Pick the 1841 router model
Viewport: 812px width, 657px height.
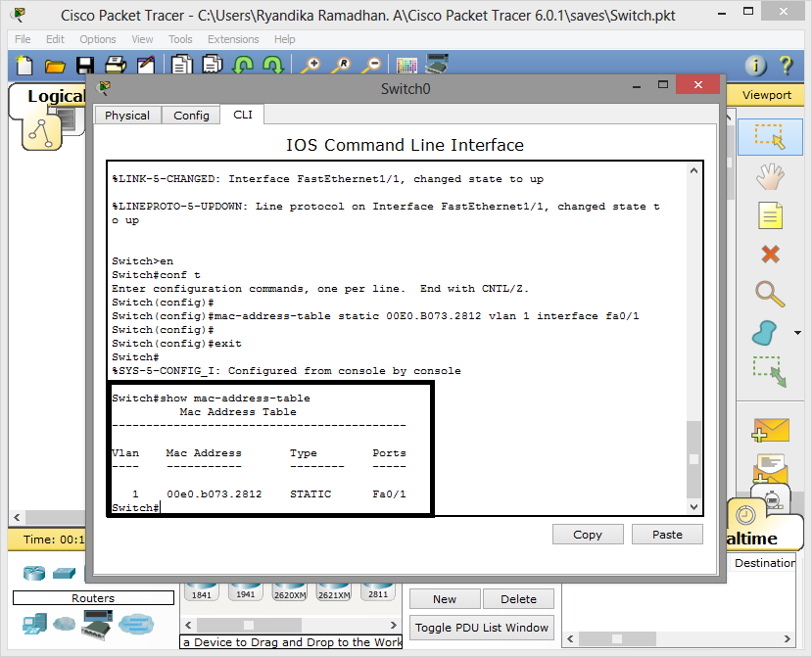point(202,592)
